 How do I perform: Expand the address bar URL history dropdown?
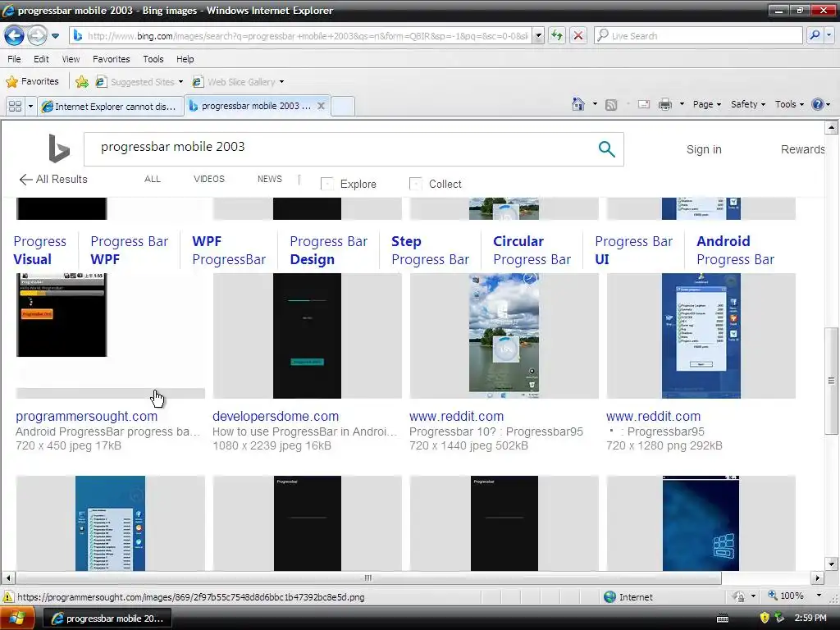[x=539, y=36]
